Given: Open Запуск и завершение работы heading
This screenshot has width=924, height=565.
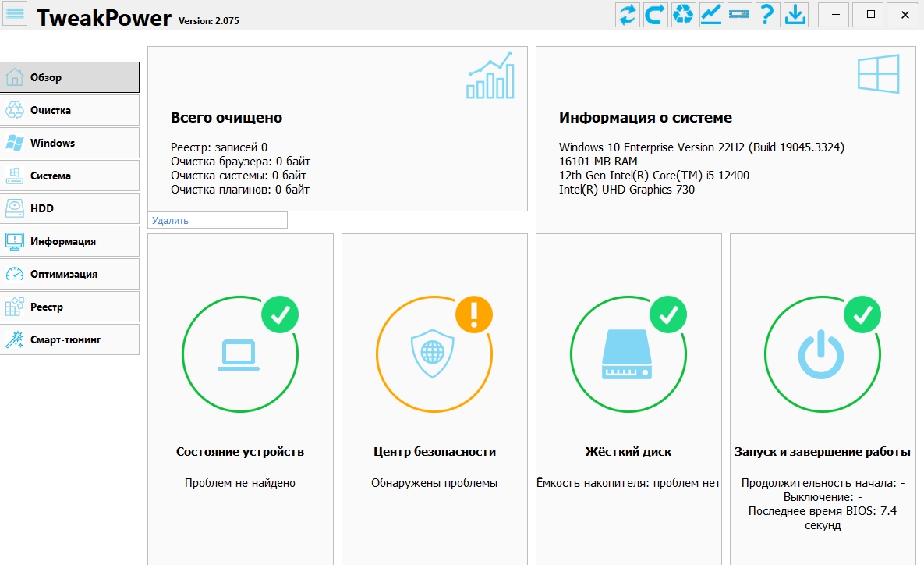Looking at the screenshot, I should click(x=822, y=452).
